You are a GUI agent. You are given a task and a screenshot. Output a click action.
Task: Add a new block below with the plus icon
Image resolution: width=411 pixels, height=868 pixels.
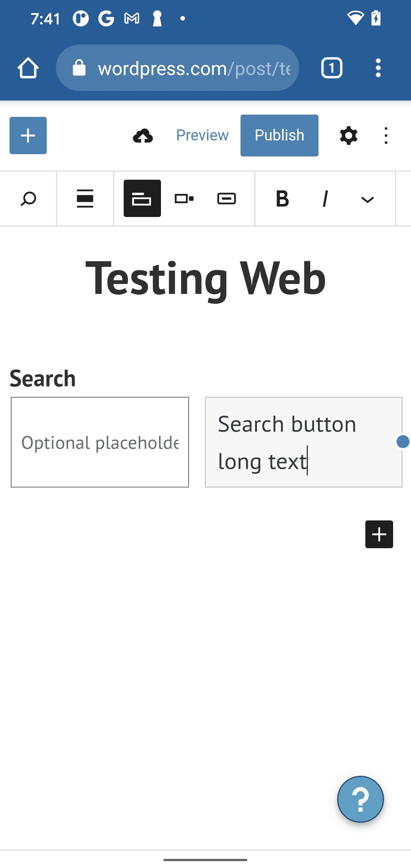tap(379, 534)
